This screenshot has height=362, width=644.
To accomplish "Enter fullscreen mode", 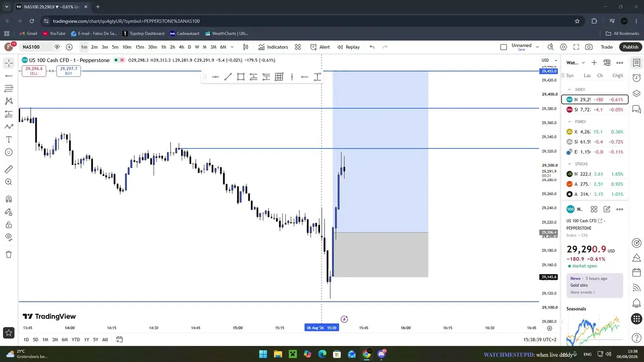I will click(576, 47).
